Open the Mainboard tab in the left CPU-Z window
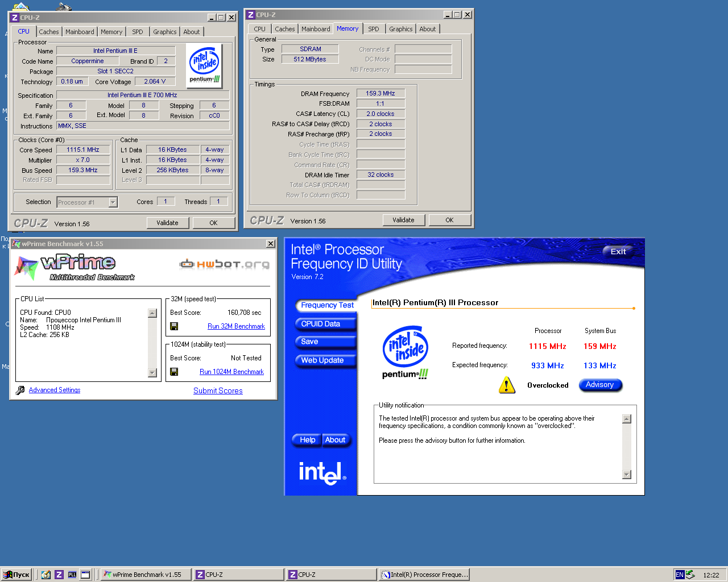 tap(80, 32)
